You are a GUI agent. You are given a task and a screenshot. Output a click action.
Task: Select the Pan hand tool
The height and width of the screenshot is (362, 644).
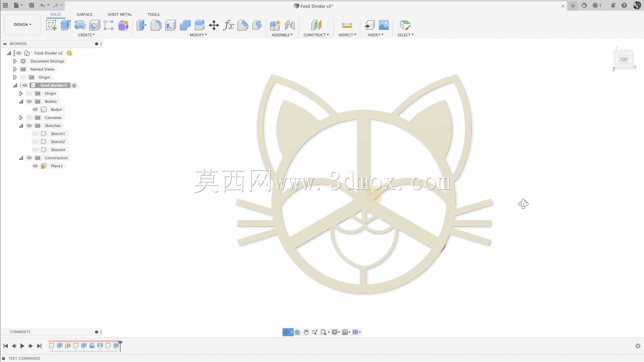pos(306,332)
